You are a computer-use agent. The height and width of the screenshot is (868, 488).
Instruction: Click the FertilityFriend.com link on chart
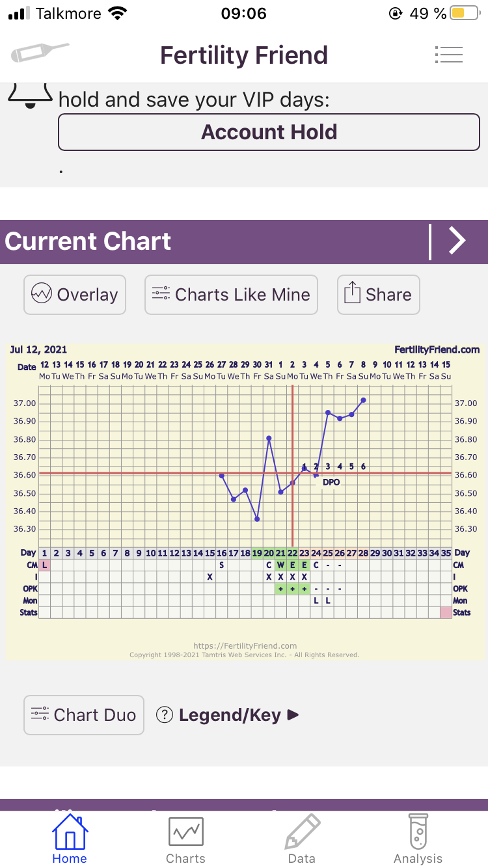[x=437, y=349]
